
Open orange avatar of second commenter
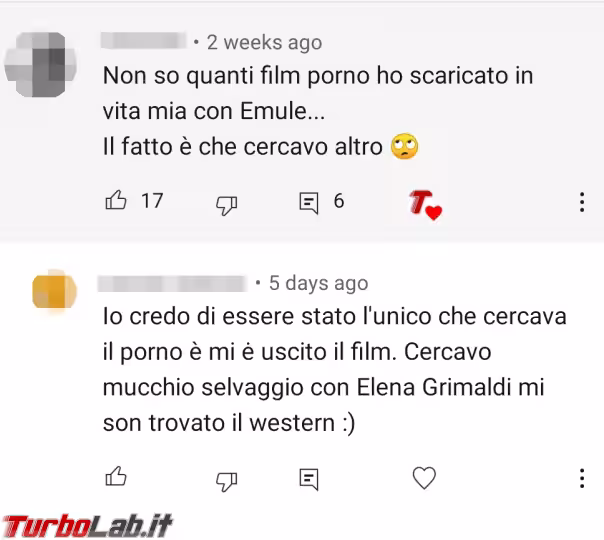tap(54, 290)
